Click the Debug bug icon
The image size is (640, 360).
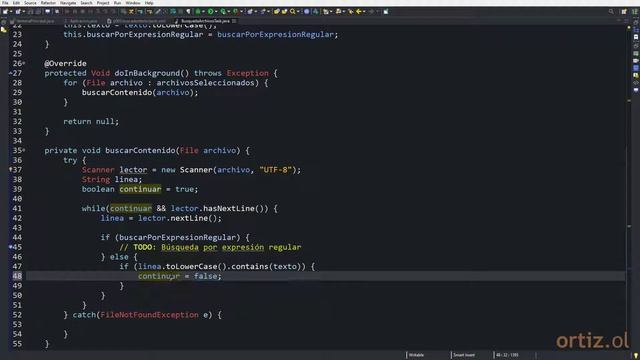[x=198, y=11]
